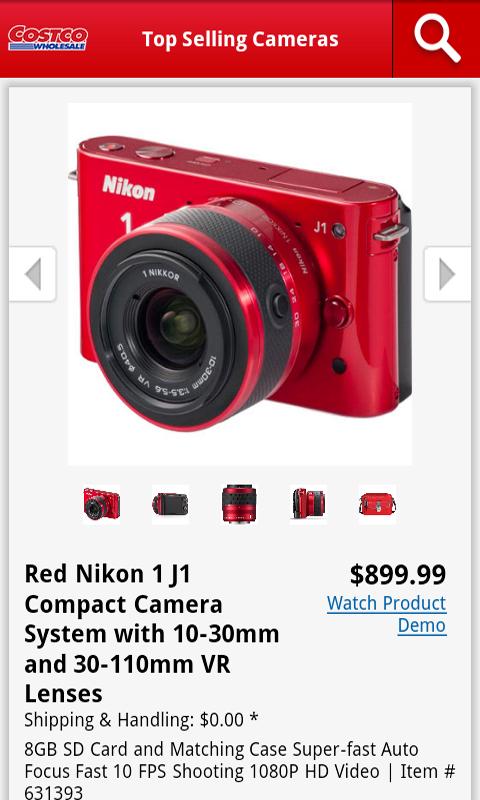480x800 pixels.
Task: Show the standalone red lens thumbnail
Action: (239, 504)
